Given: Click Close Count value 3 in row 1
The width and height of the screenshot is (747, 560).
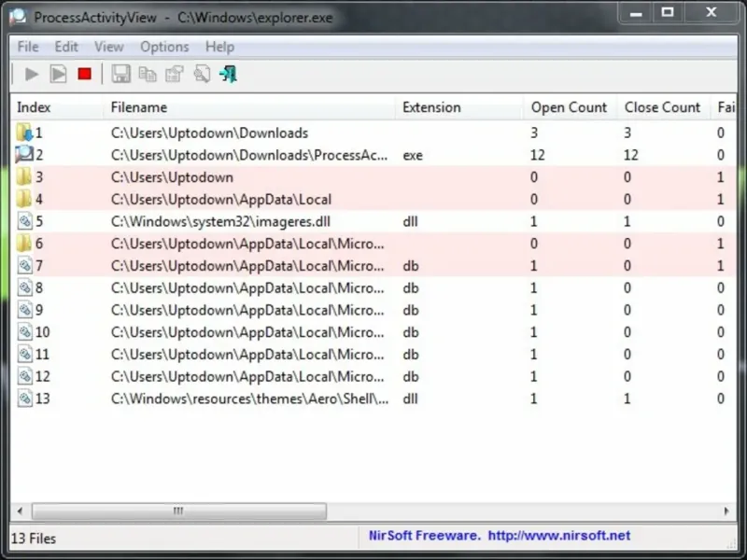Looking at the screenshot, I should (627, 133).
